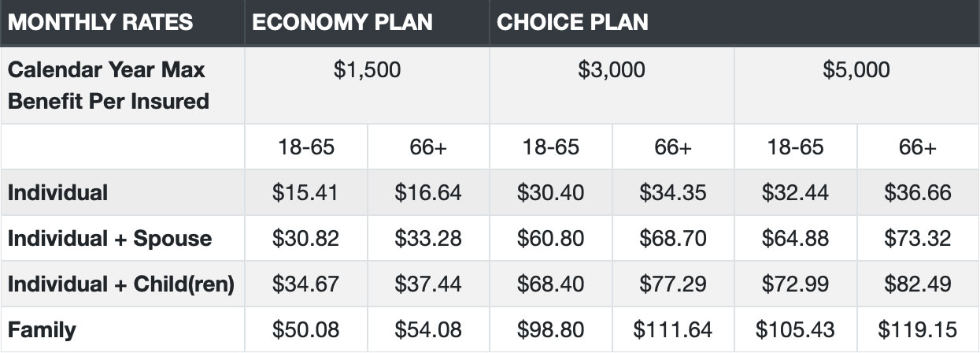This screenshot has height=353, width=980.
Task: Click the $68.40 Individual + Child(ren) rate
Action: tap(550, 284)
